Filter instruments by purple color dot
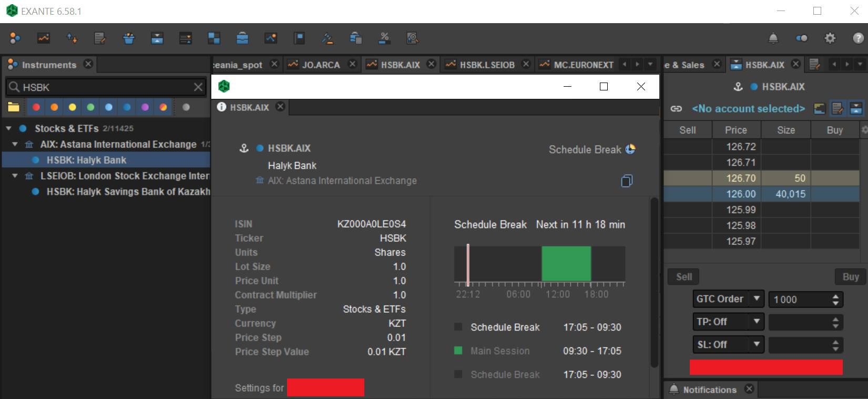The height and width of the screenshot is (399, 868). (x=145, y=107)
